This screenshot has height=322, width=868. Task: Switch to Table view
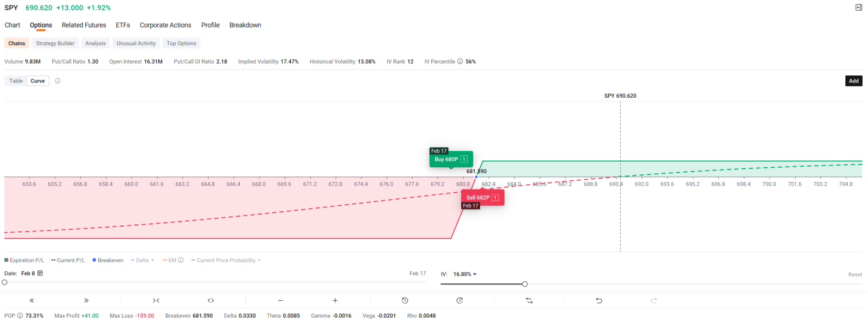(x=16, y=81)
